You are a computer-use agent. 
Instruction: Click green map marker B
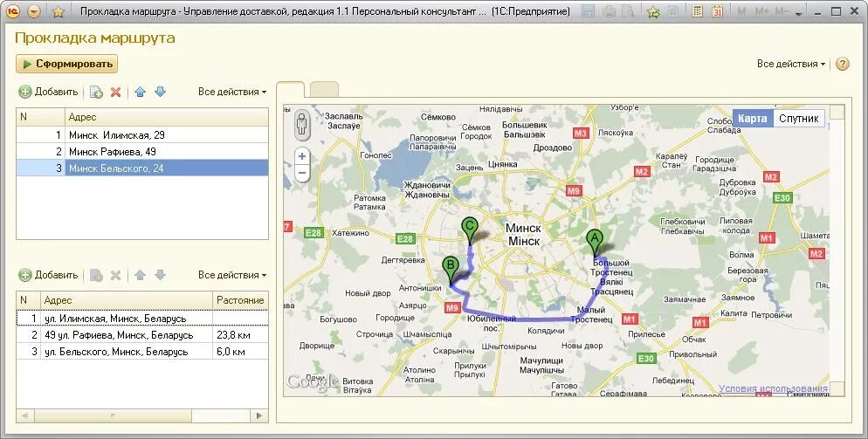[x=451, y=270]
